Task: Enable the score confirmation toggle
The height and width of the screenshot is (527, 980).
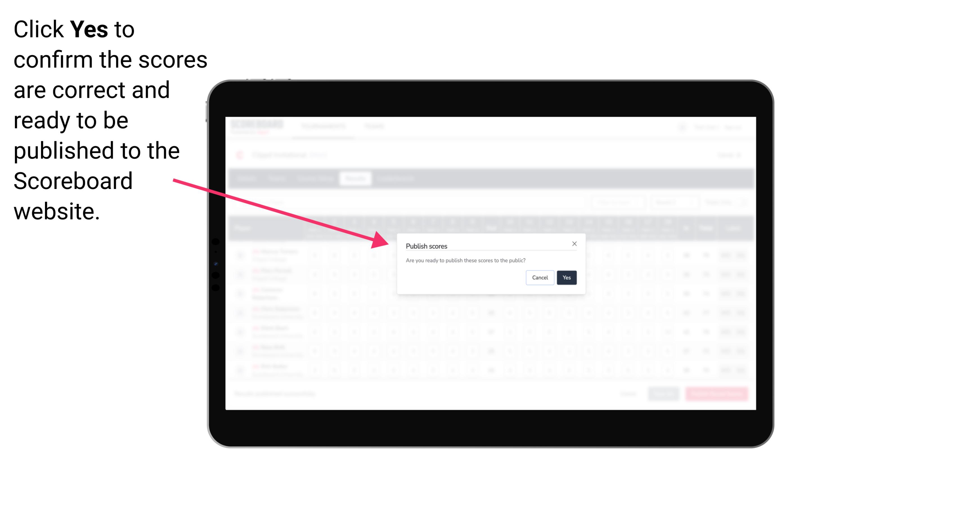Action: [565, 277]
